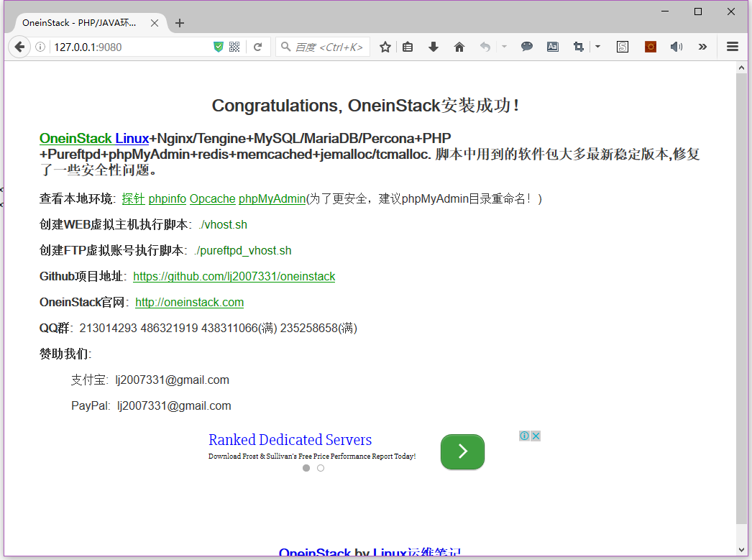The height and width of the screenshot is (560, 752).
Task: Activate the crop screenshot tool icon
Action: click(x=579, y=47)
